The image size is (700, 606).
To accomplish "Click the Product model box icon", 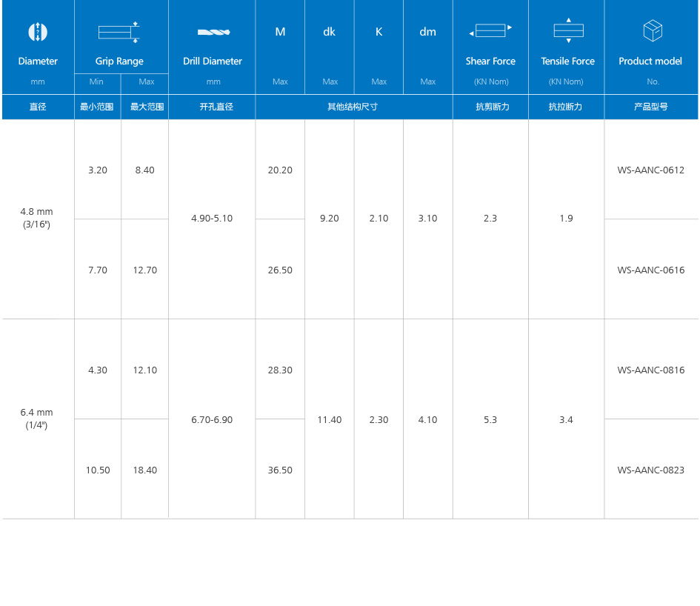I will pos(652,31).
